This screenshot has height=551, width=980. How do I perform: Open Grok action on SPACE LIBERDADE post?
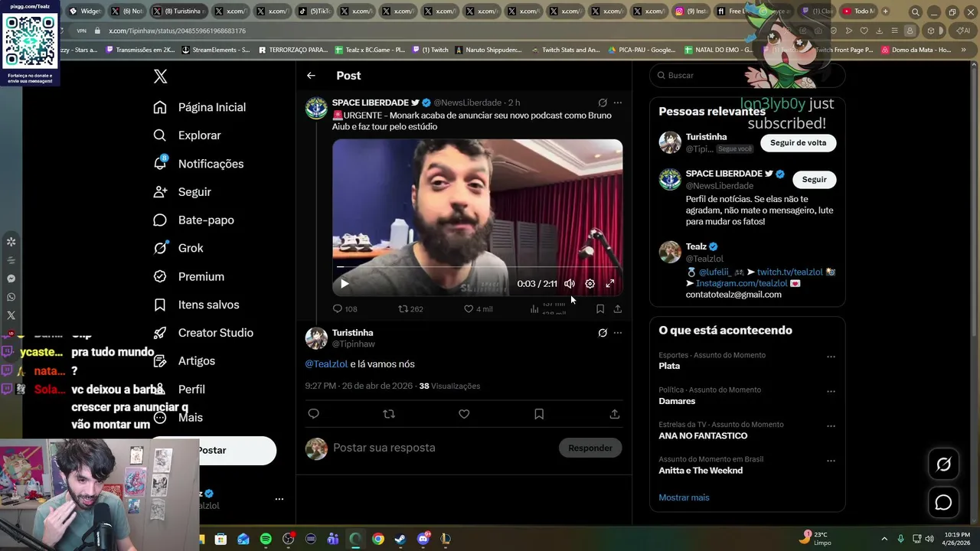(x=603, y=103)
